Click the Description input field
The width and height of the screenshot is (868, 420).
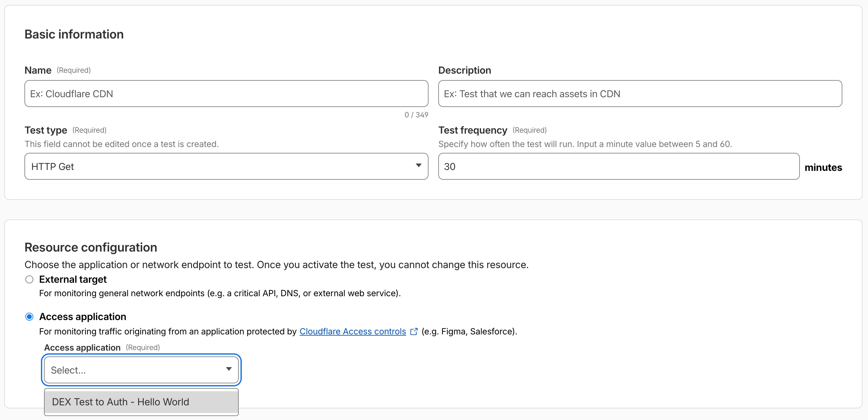click(x=640, y=93)
